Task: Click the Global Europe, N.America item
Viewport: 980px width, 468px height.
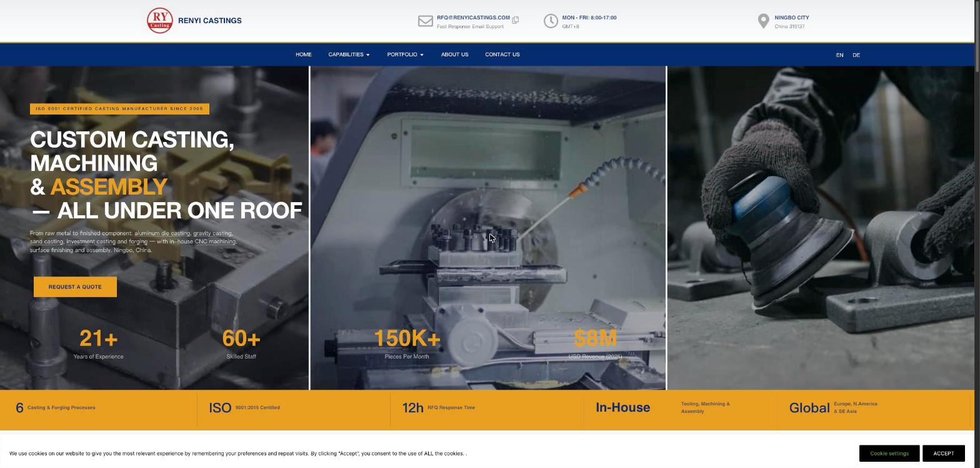Action: [833, 407]
